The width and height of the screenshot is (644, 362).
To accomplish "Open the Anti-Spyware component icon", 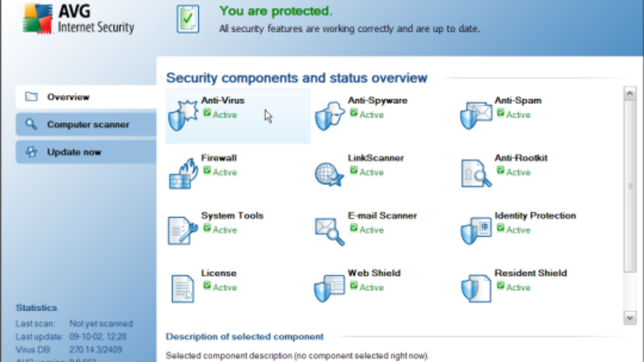I will (329, 115).
